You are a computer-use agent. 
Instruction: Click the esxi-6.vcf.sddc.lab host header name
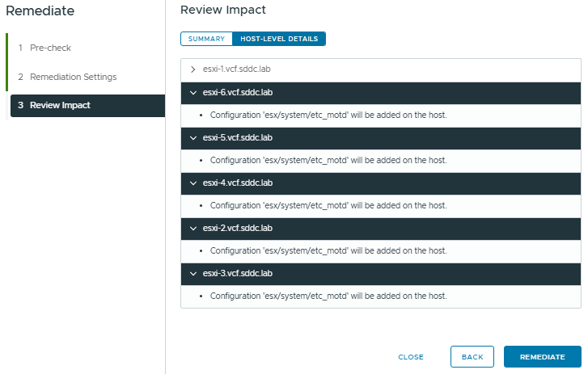click(x=238, y=92)
